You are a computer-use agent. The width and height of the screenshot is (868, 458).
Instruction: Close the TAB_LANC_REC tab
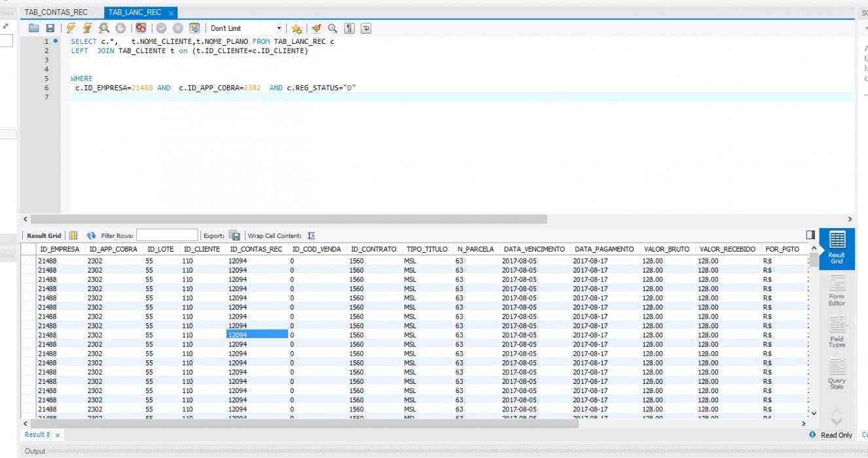click(172, 13)
